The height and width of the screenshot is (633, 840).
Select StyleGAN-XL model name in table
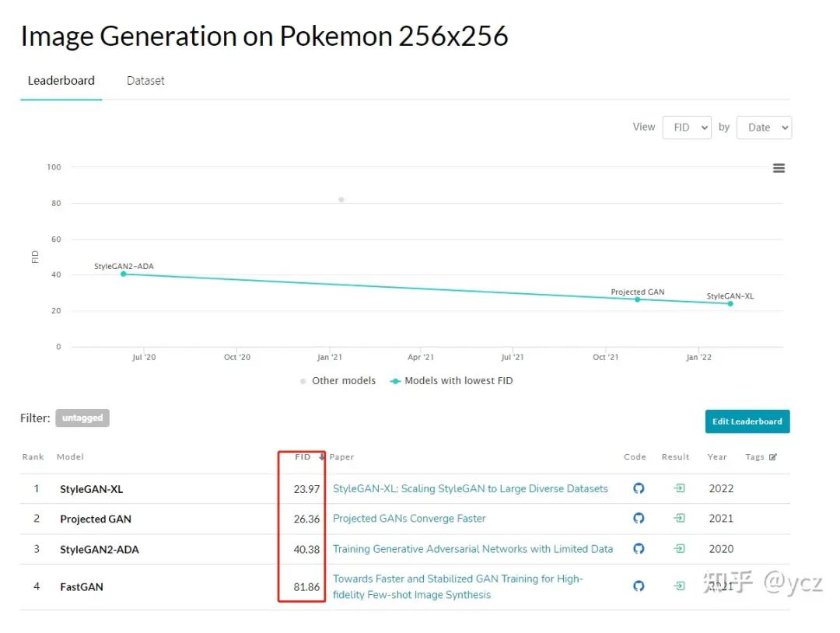pyautogui.click(x=92, y=489)
